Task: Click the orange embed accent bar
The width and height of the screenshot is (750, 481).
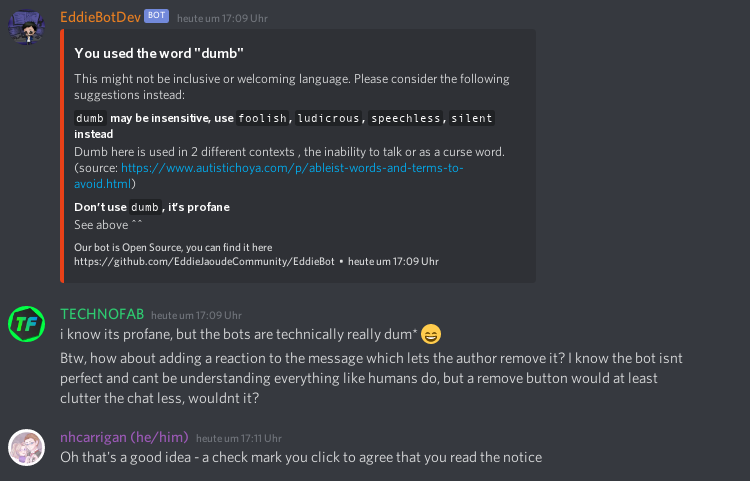Action: coord(62,156)
